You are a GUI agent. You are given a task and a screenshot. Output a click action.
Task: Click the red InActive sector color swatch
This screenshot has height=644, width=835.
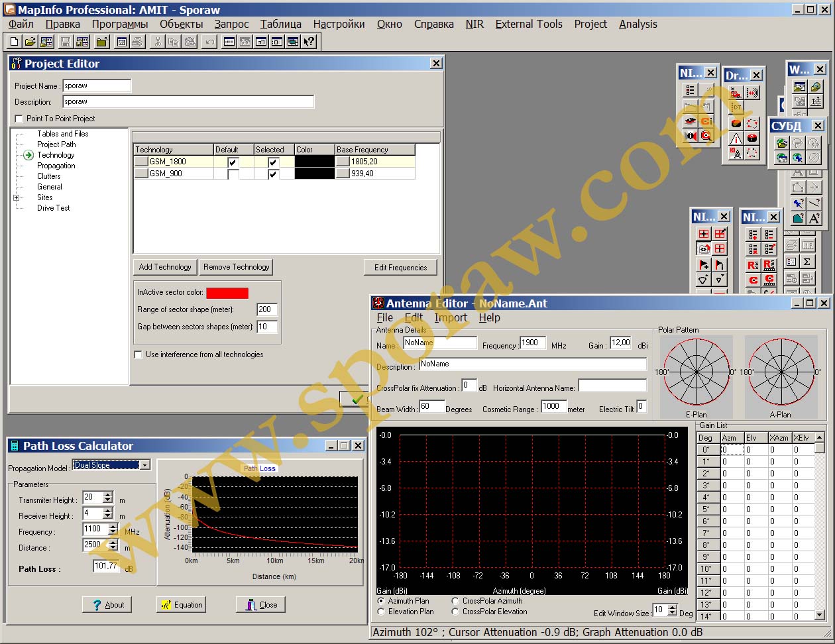point(227,293)
